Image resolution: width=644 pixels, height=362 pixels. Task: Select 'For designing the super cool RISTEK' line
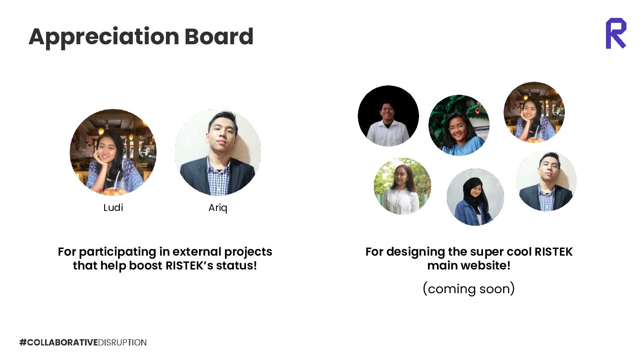click(469, 252)
